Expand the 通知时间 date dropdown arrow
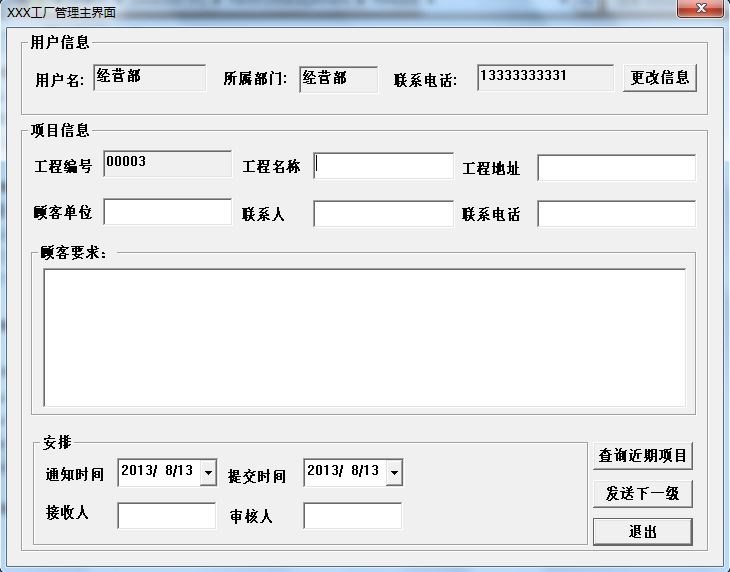730x572 pixels. 208,473
